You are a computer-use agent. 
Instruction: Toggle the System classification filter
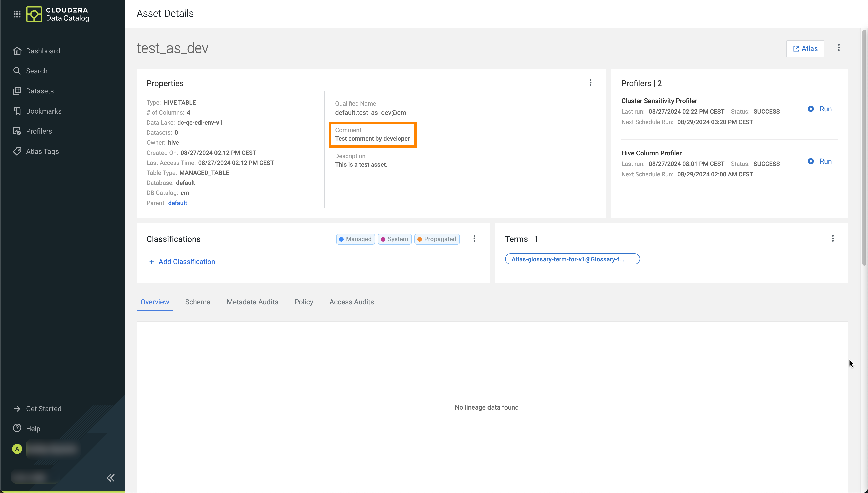pyautogui.click(x=395, y=239)
